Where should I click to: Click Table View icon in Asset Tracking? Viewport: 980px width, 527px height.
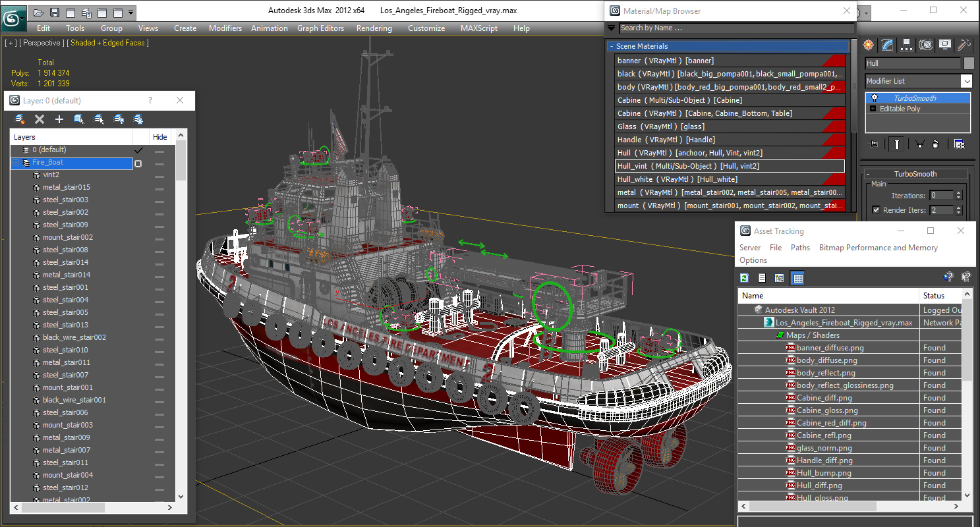797,278
